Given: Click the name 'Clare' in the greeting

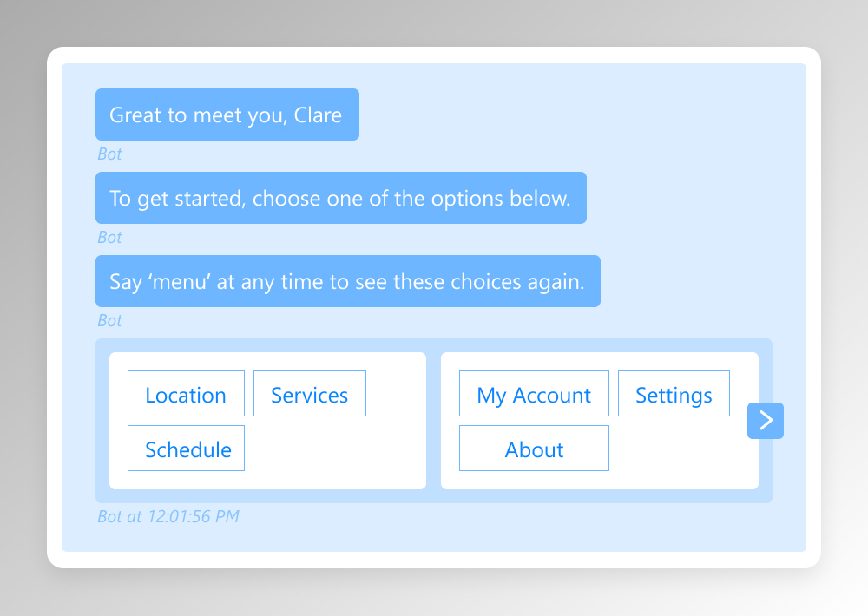Looking at the screenshot, I should point(318,115).
